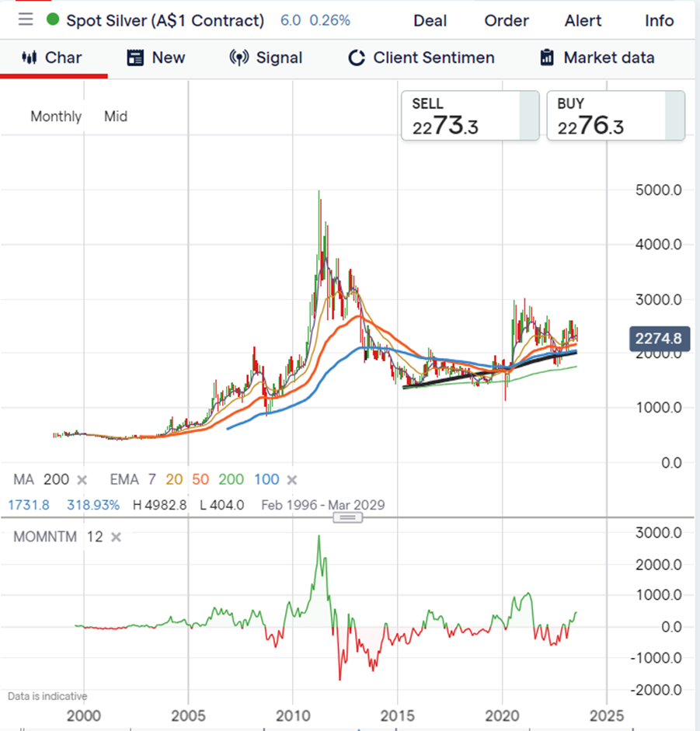Click the 2010 time axis label
700x731 pixels.
click(293, 716)
